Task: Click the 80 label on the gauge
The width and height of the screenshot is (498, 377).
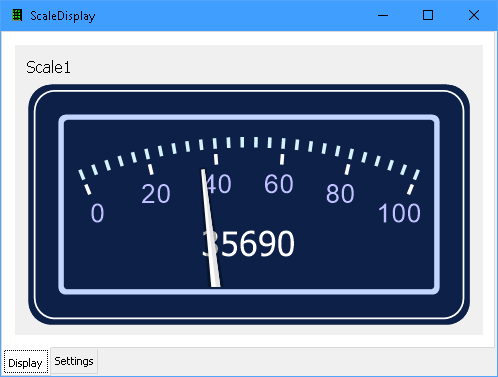Action: click(340, 194)
